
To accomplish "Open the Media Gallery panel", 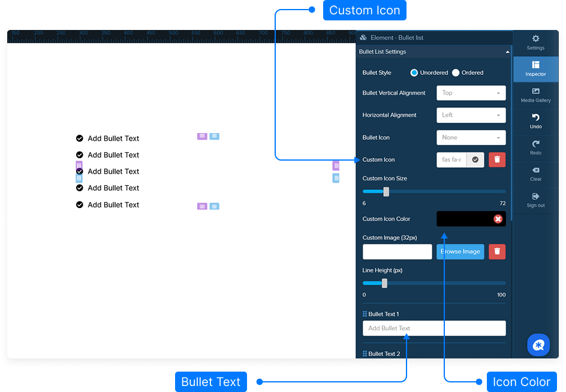I will (x=535, y=91).
